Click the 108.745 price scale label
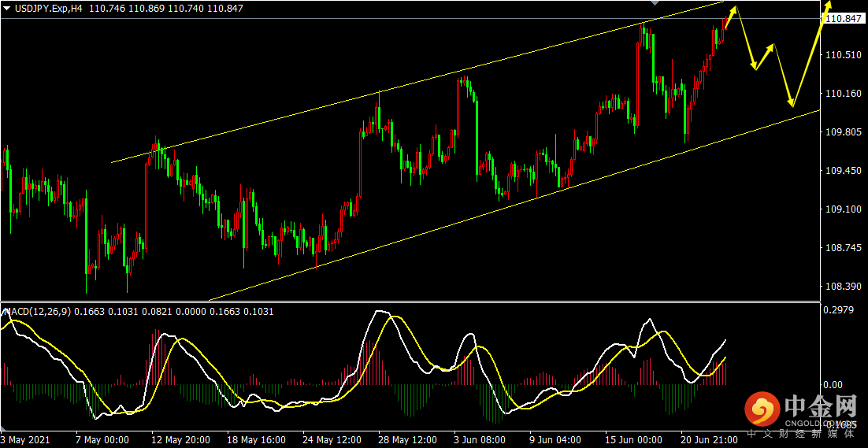 (843, 248)
